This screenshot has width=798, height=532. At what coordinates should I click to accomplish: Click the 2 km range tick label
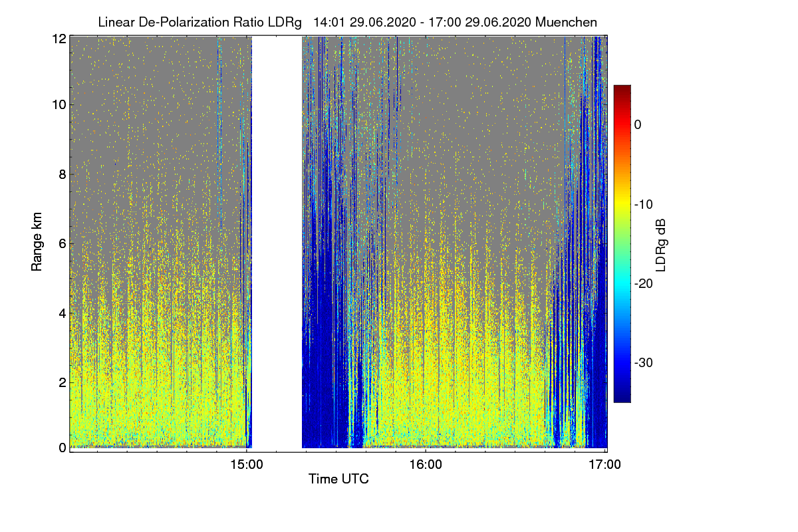[62, 382]
